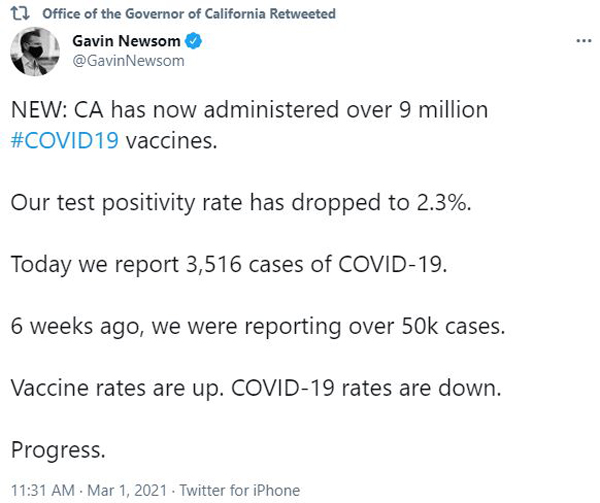Click the word 'Progress.' in the tweet

pos(58,450)
